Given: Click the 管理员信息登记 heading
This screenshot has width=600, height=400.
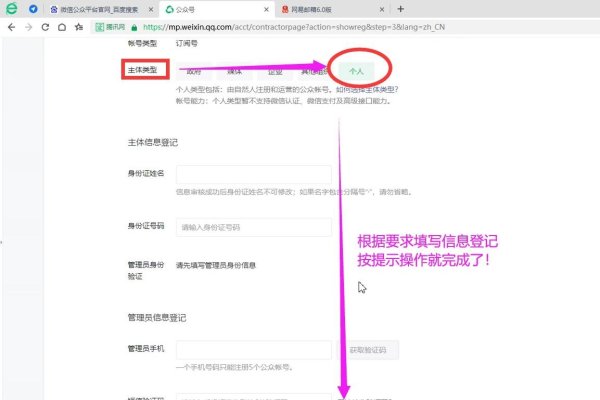Looking at the screenshot, I should [x=157, y=317].
